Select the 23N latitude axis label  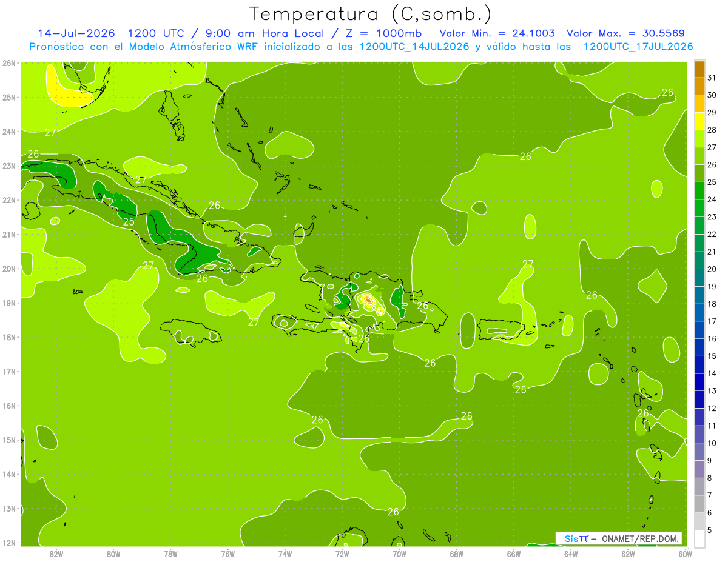pos(9,166)
